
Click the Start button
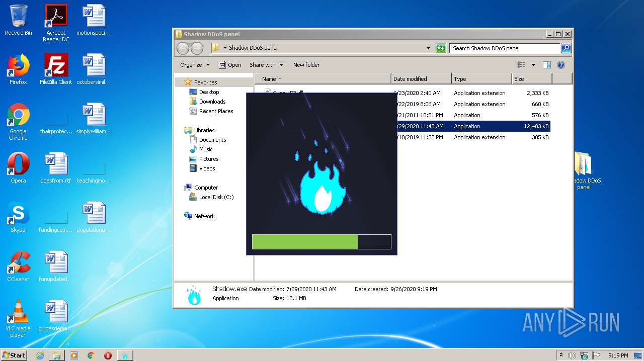click(x=14, y=355)
